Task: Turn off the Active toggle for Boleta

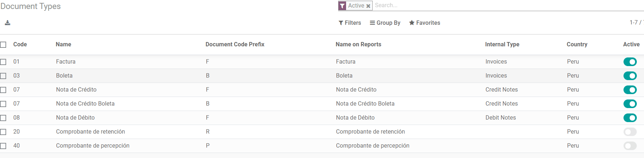Action: click(630, 76)
